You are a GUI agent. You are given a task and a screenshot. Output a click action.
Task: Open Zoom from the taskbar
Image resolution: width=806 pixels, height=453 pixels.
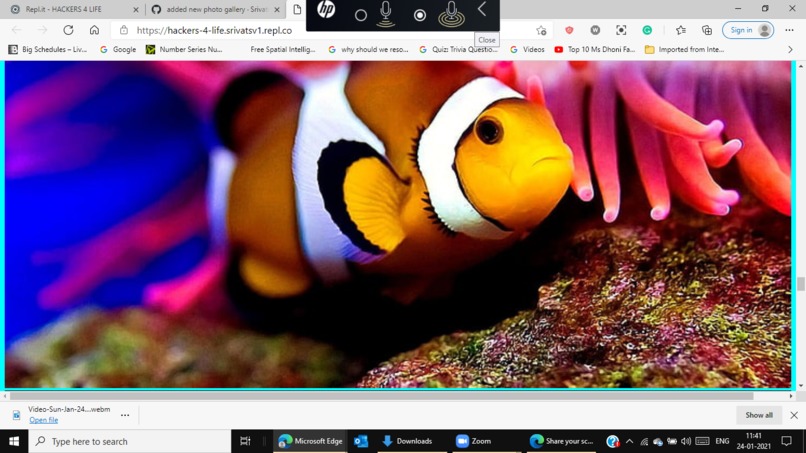pyautogui.click(x=474, y=441)
